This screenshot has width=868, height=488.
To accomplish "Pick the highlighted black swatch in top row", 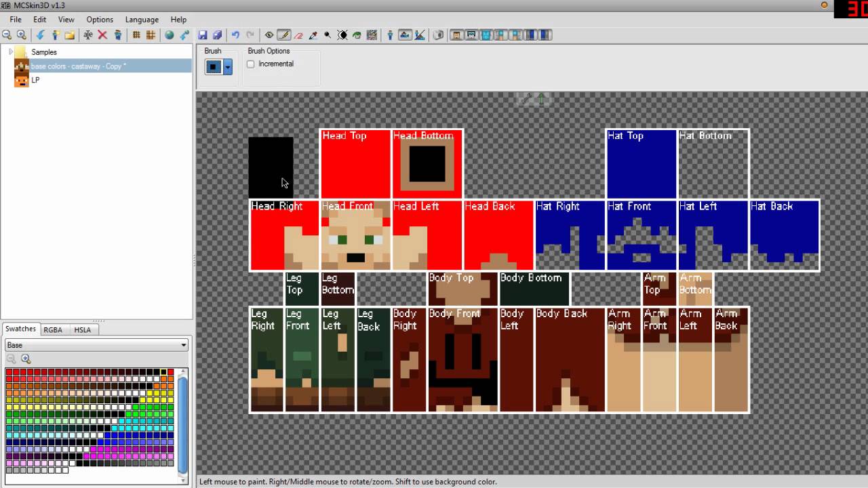I will [x=163, y=372].
